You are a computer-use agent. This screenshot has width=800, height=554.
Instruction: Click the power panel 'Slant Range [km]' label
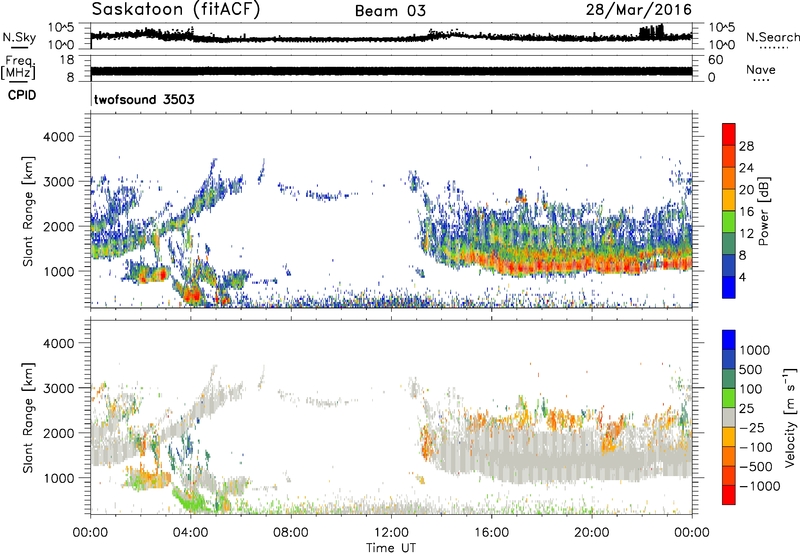tap(28, 211)
